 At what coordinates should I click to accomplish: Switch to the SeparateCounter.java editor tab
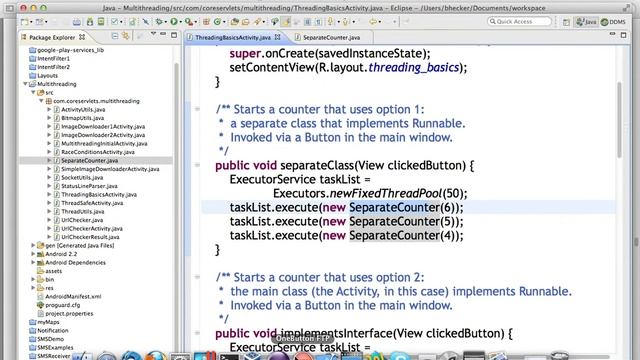point(331,37)
